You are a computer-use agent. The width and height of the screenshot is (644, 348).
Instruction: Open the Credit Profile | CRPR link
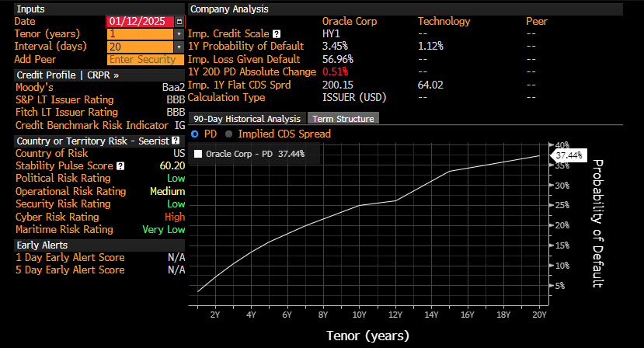click(68, 75)
